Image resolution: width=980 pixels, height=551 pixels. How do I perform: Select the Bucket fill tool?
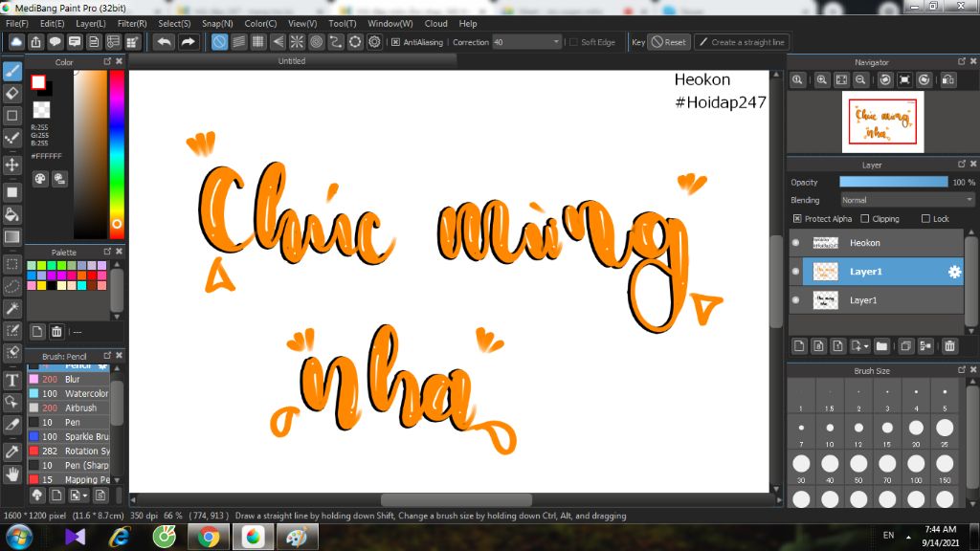pyautogui.click(x=11, y=214)
